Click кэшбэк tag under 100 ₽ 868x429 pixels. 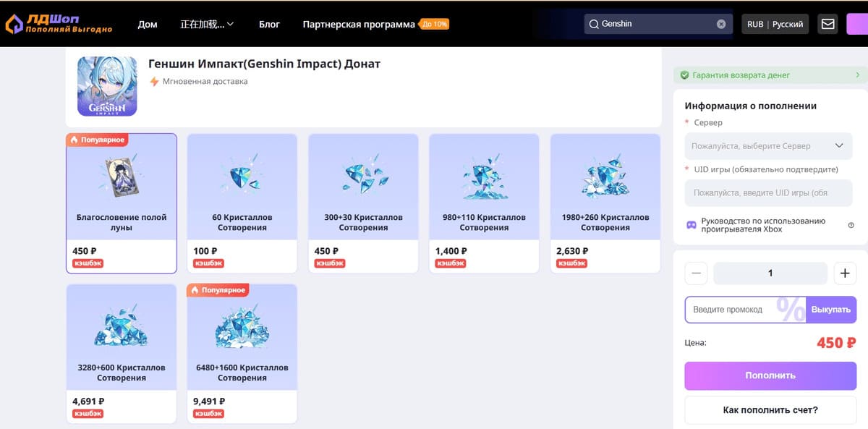[x=209, y=263]
